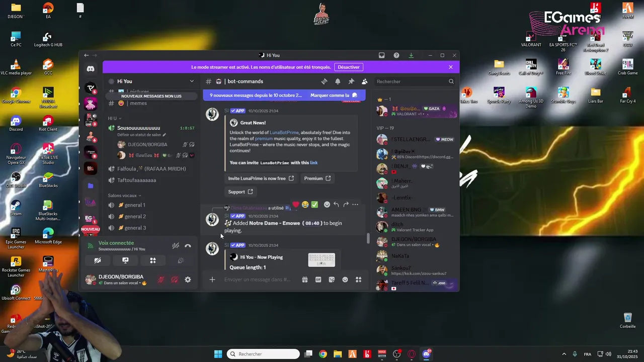Open Windows Start menu button
Image resolution: width=644 pixels, height=362 pixels.
click(218, 354)
